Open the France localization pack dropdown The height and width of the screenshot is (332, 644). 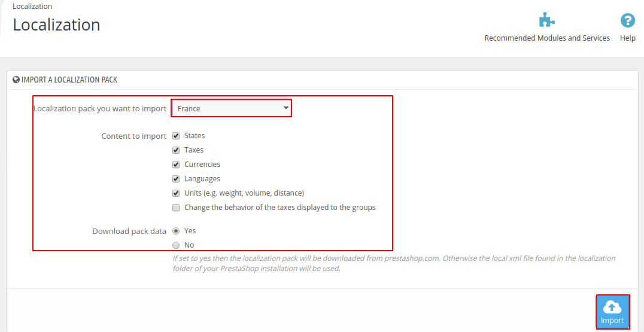[x=231, y=108]
